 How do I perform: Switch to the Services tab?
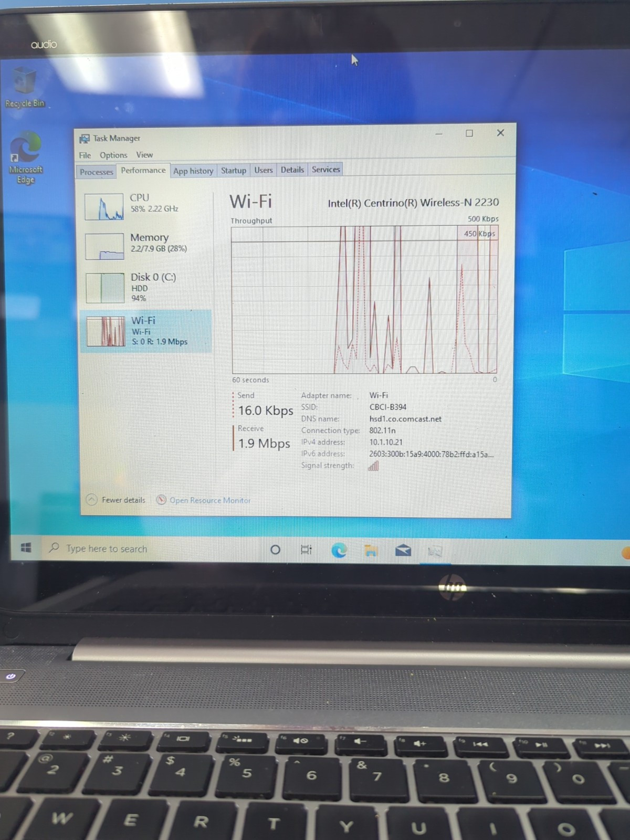tap(326, 169)
